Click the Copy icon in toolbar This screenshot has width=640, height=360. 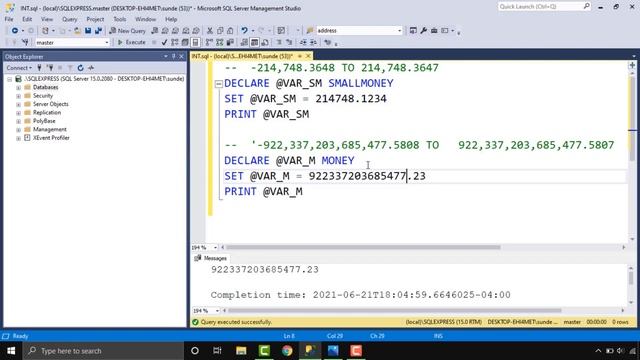[220, 31]
